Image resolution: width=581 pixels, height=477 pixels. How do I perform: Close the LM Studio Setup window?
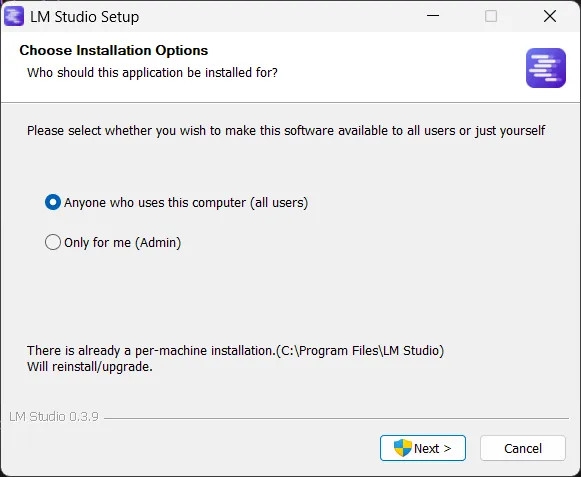[x=550, y=16]
